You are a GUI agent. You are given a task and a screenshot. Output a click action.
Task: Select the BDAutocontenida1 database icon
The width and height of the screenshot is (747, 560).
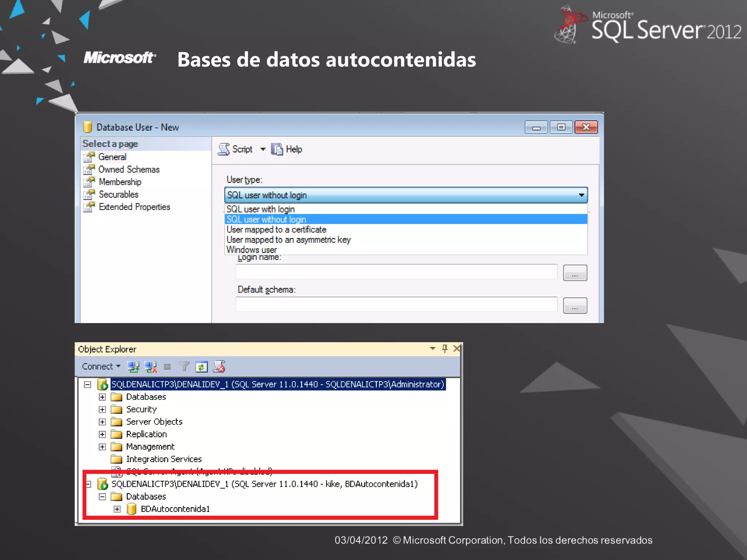tap(131, 509)
